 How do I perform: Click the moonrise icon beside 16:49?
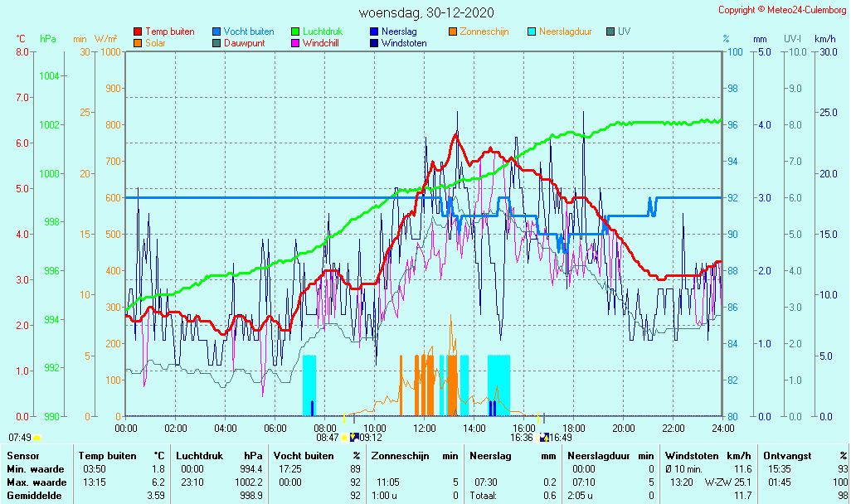click(544, 438)
